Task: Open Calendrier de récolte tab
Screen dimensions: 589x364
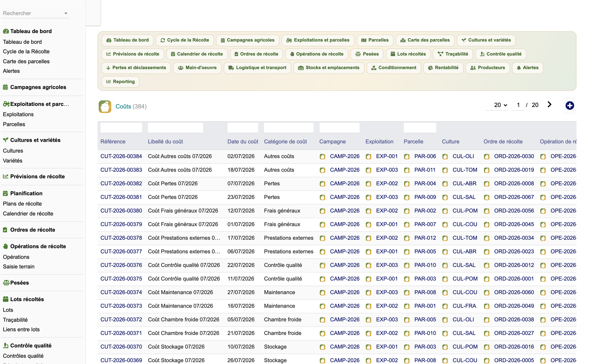Action: pyautogui.click(x=197, y=54)
